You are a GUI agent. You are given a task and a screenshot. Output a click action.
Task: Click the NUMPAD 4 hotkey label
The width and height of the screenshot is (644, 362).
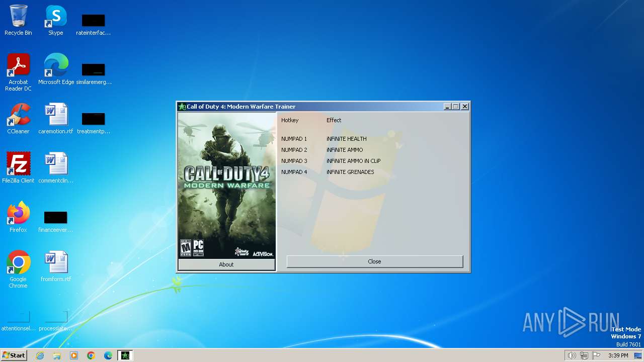pos(294,172)
